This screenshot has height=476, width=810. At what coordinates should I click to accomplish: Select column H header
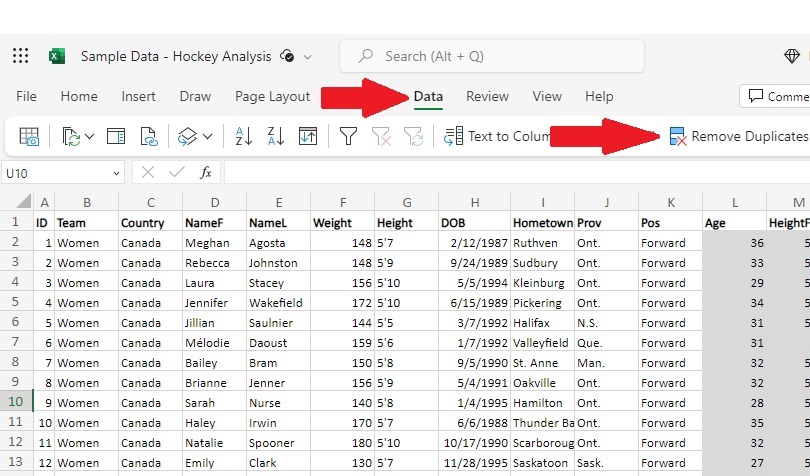(475, 202)
